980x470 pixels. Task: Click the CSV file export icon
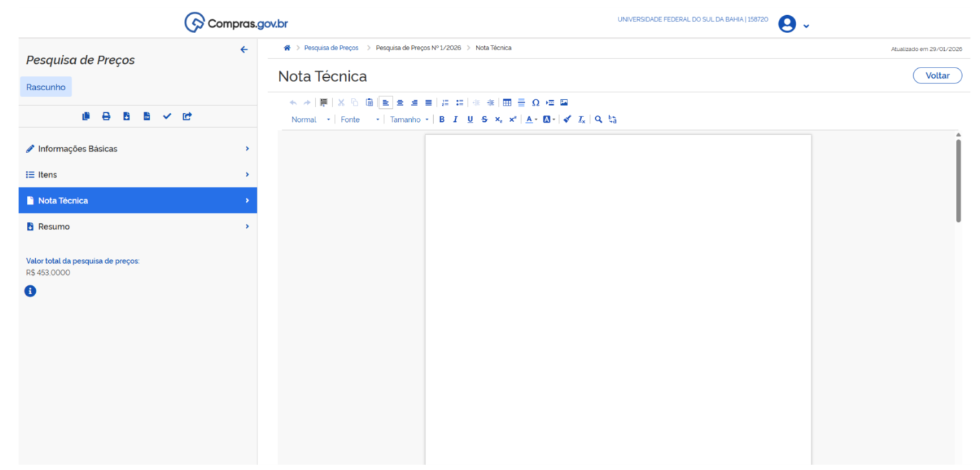pos(147,116)
